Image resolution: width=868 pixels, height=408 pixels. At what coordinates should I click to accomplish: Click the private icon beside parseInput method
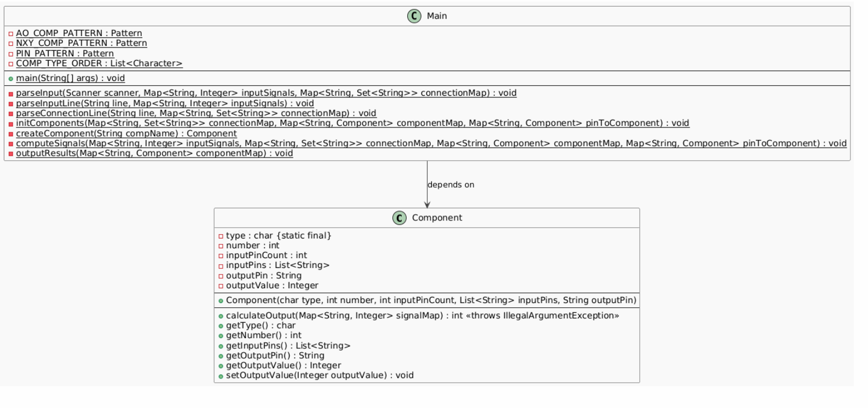[x=11, y=94]
